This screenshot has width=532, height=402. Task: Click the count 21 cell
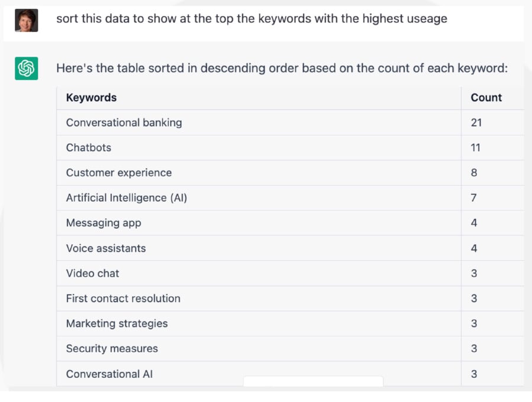pos(476,122)
